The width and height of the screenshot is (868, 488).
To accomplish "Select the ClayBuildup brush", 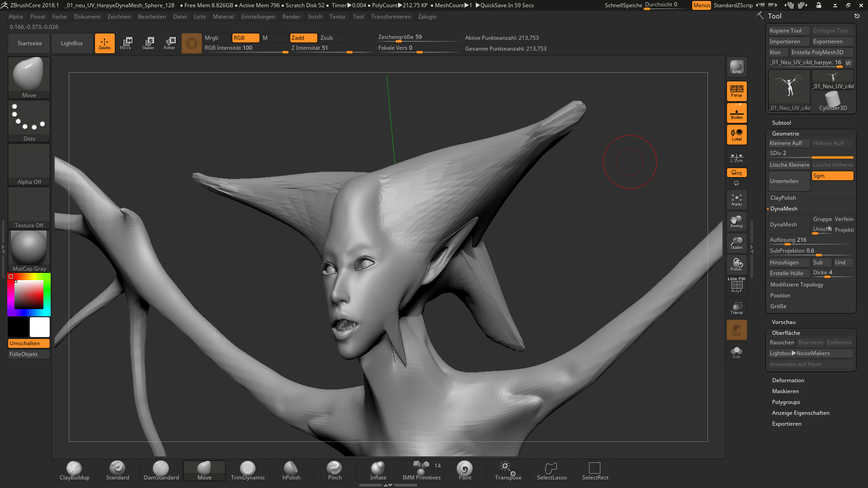I will pos(74,470).
